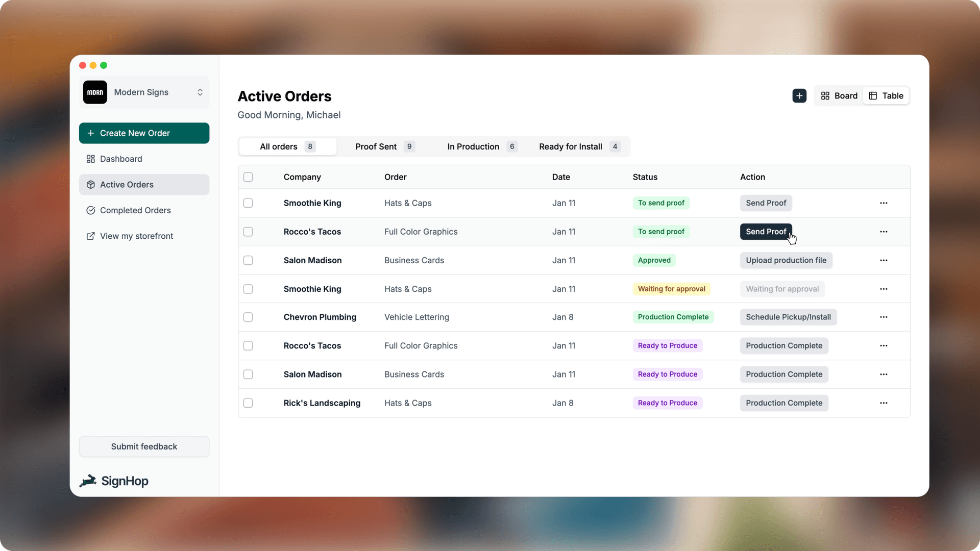Viewport: 980px width, 551px height.
Task: Open the Modern Signs workspace switcher chevron
Action: coord(200,92)
